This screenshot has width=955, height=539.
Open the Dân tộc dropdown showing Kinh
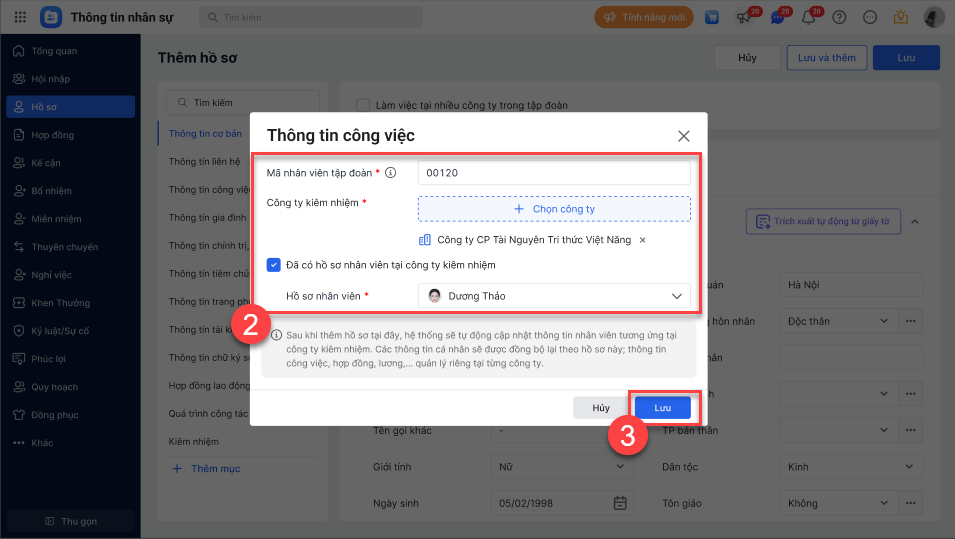pos(851,467)
